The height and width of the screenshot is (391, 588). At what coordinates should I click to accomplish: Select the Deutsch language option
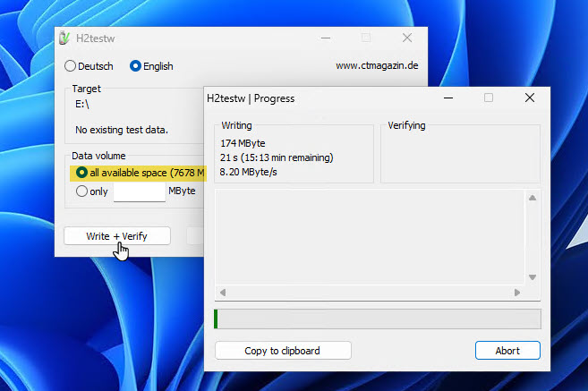pyautogui.click(x=89, y=66)
